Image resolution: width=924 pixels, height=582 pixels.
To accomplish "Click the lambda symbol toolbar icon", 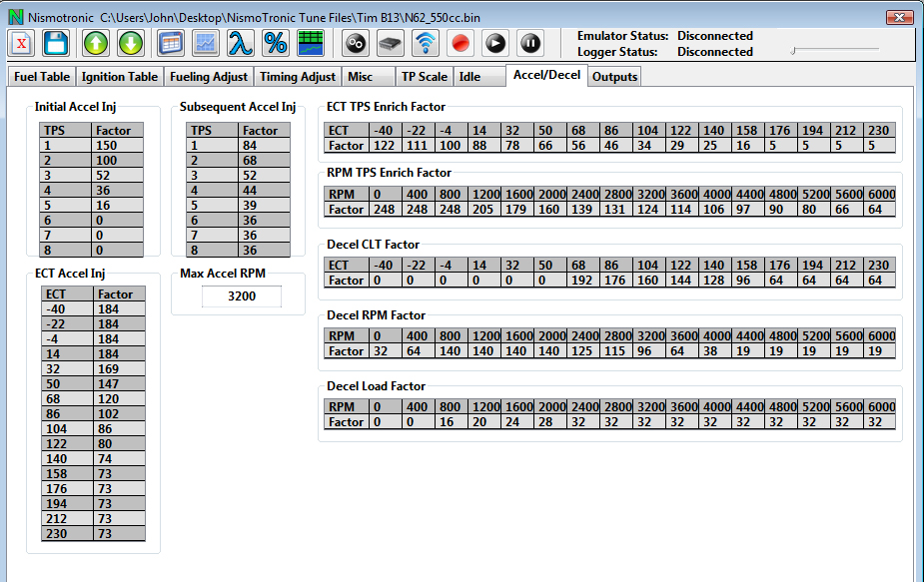I will [240, 43].
